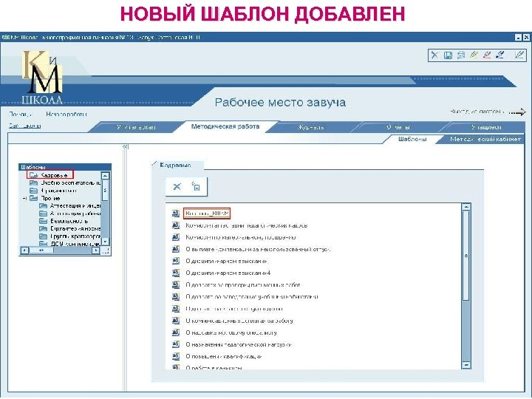Image resolution: width=532 pixels, height=399 pixels.
Task: Click document icon of the red-outlined first template
Action: [175, 214]
